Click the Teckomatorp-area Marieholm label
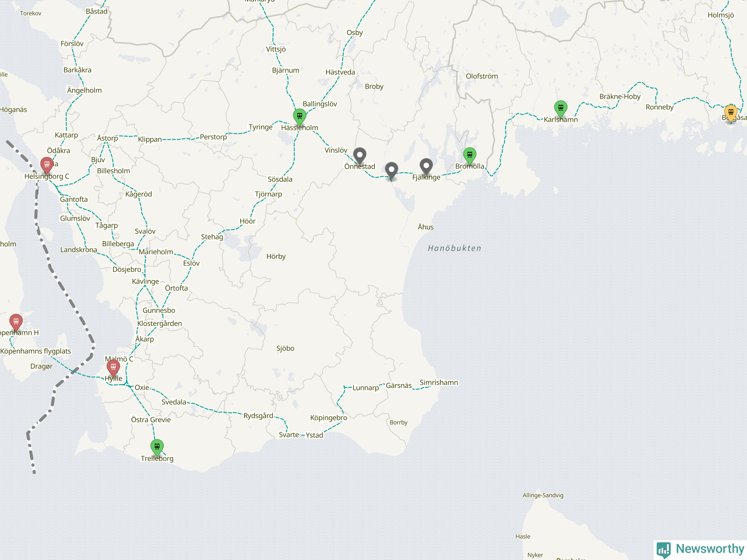 click(156, 252)
